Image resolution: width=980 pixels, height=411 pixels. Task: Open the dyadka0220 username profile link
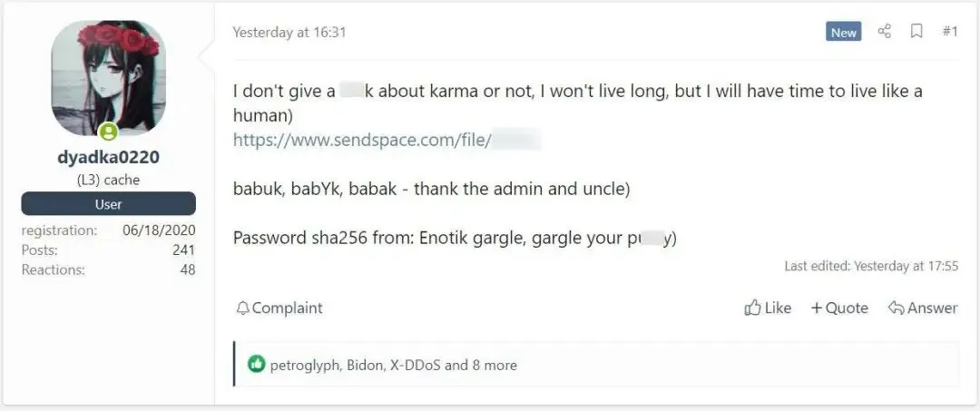(108, 157)
